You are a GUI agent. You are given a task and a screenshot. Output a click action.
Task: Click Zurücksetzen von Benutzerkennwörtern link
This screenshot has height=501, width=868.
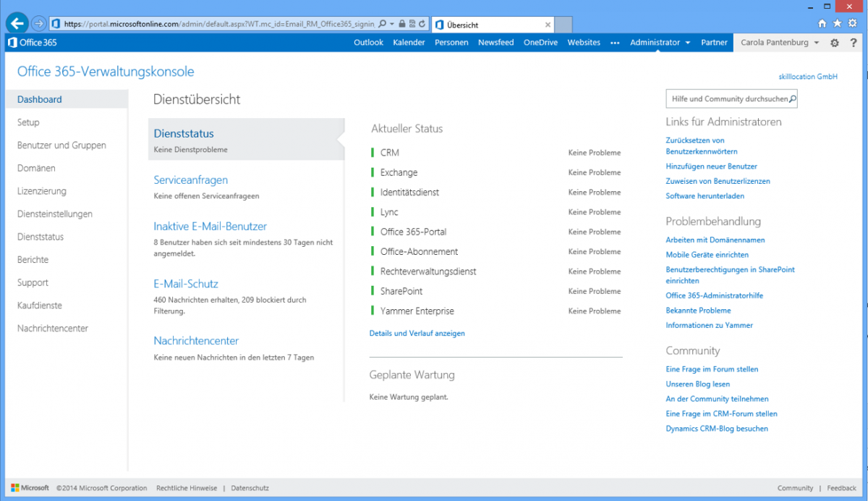click(702, 146)
